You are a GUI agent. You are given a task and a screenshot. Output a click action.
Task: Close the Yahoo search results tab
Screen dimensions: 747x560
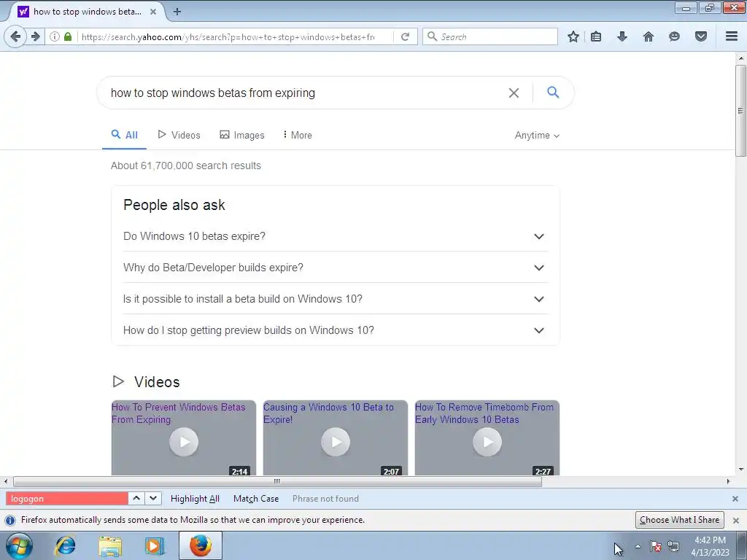[153, 12]
